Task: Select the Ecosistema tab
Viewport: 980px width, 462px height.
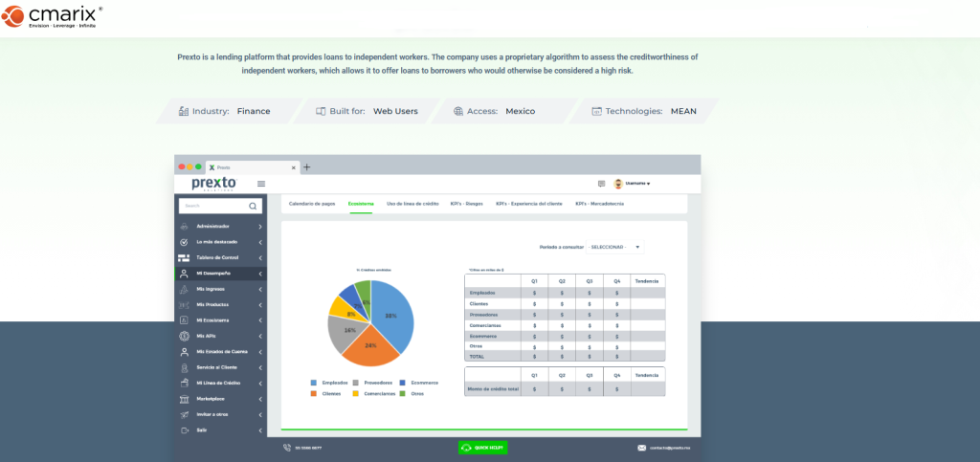Action: point(361,204)
